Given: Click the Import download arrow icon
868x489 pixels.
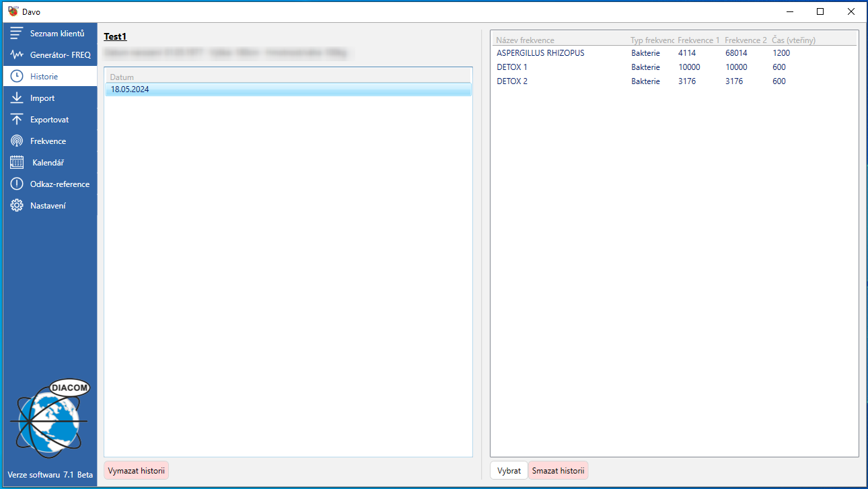Looking at the screenshot, I should [17, 98].
